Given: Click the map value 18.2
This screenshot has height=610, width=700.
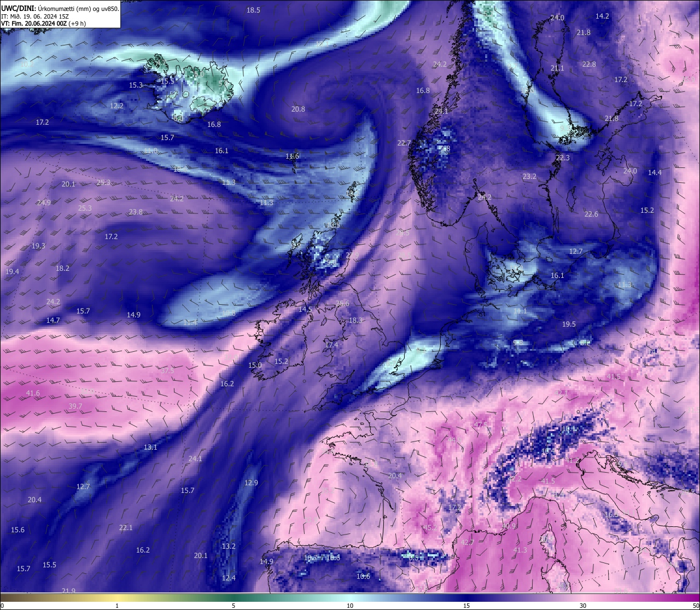Looking at the screenshot, I should tap(62, 268).
